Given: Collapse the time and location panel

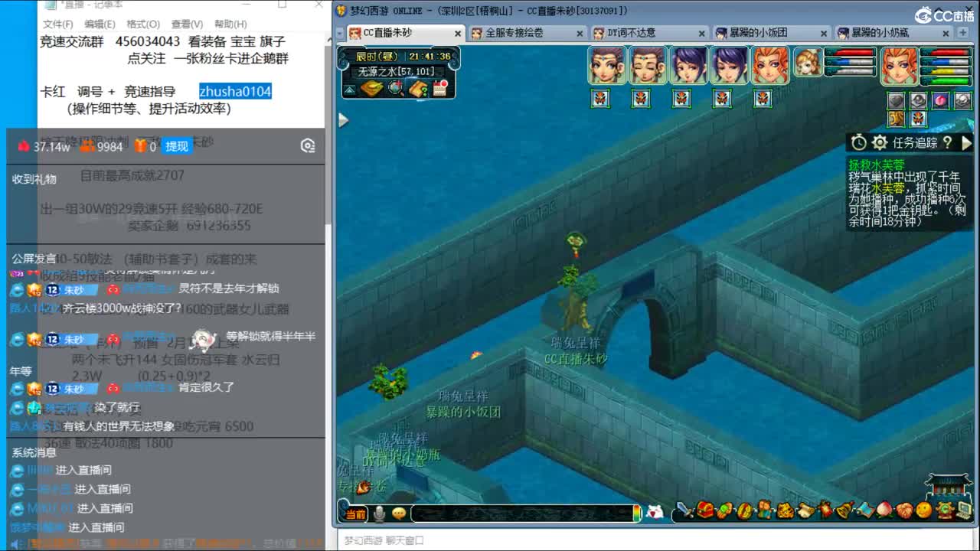Looking at the screenshot, I should click(350, 90).
